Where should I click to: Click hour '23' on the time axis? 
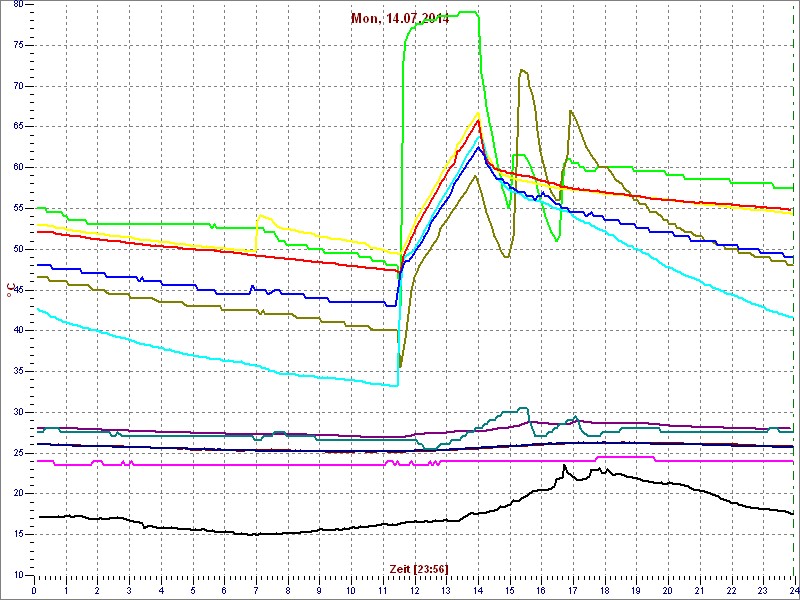point(762,590)
